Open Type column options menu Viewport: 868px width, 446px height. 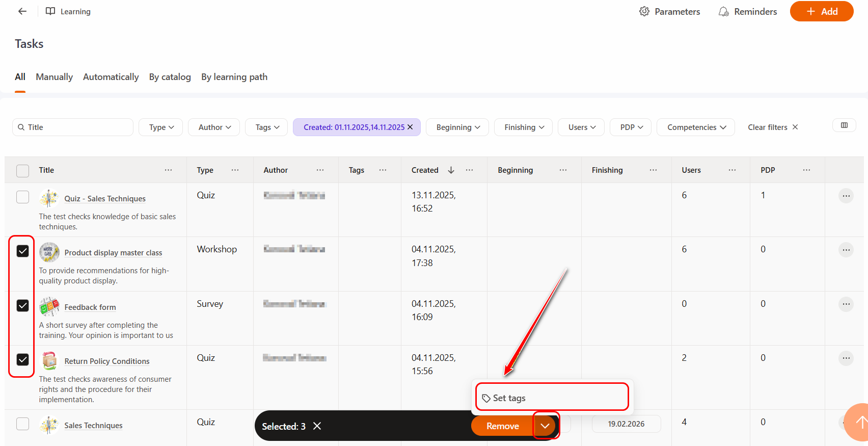point(235,170)
